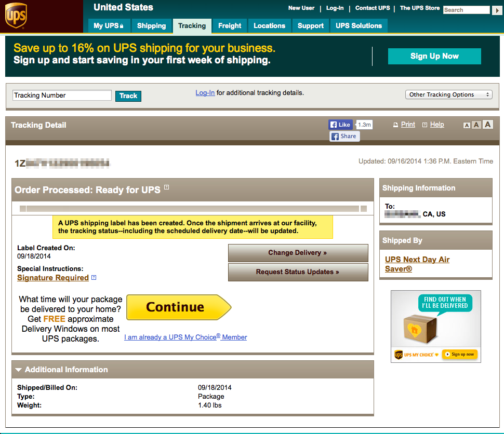The width and height of the screenshot is (504, 434).
Task: Click Log-In for additional tracking details
Action: 205,93
